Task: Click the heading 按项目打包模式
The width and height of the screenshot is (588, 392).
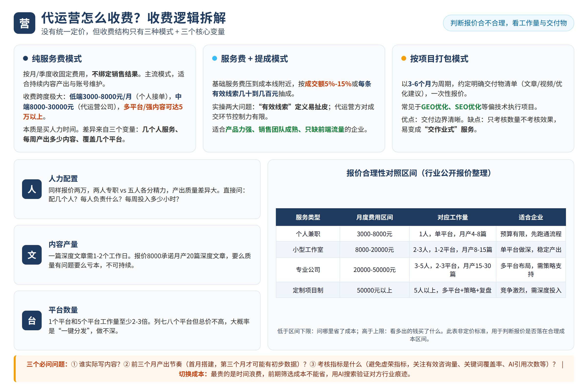Action: click(x=439, y=59)
